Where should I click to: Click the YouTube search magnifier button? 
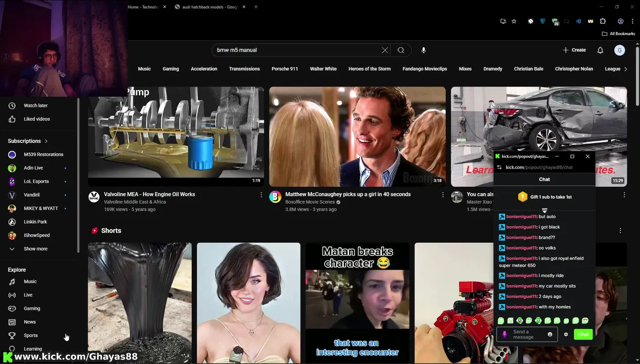[x=401, y=50]
